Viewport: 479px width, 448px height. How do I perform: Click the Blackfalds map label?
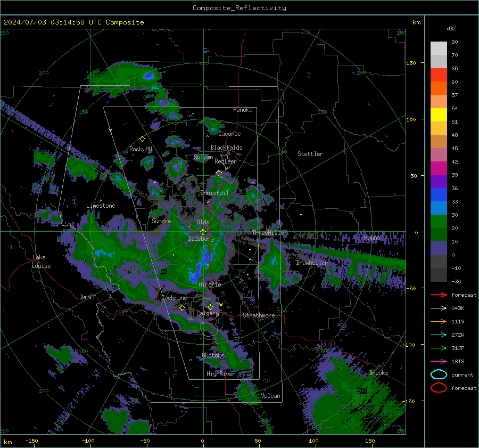click(x=226, y=148)
